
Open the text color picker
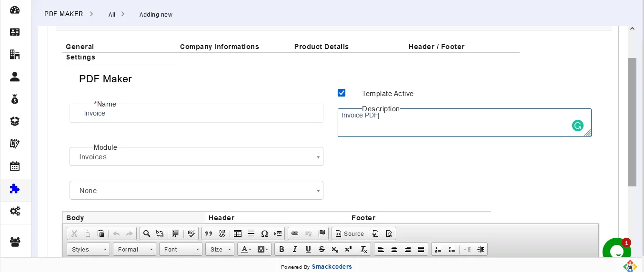[x=246, y=249]
